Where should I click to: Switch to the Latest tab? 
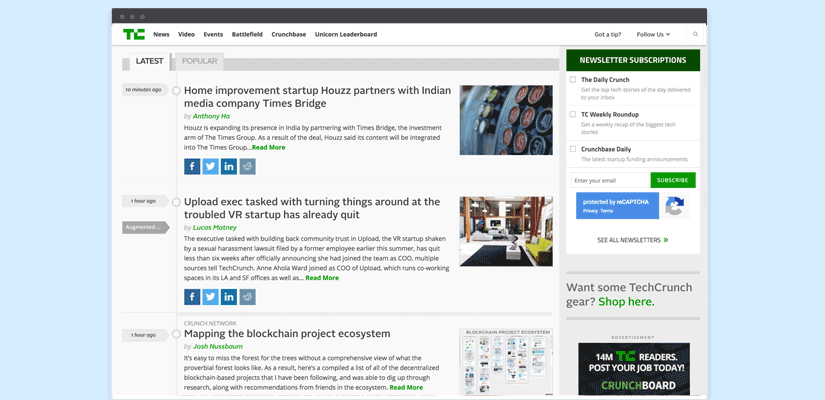(149, 62)
